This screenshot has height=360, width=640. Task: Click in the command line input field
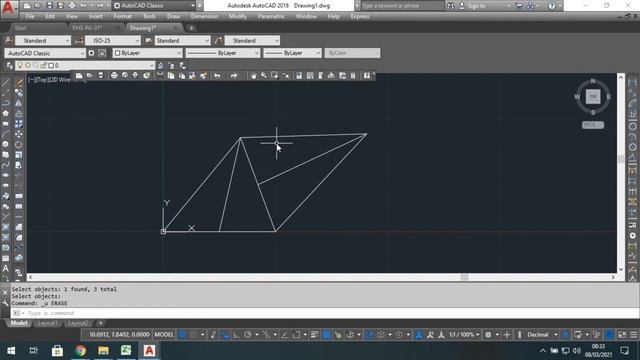[324, 313]
